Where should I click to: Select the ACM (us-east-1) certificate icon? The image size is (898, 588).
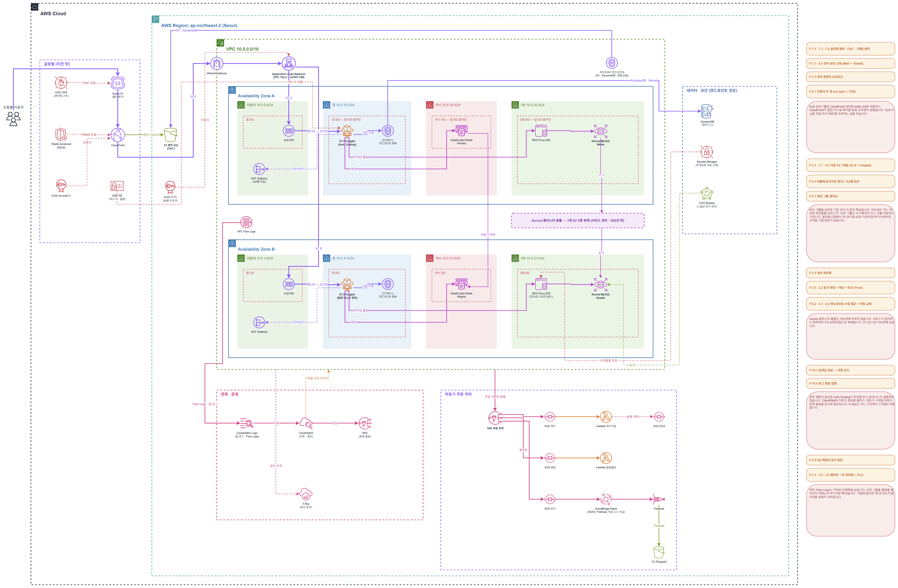coord(61,186)
